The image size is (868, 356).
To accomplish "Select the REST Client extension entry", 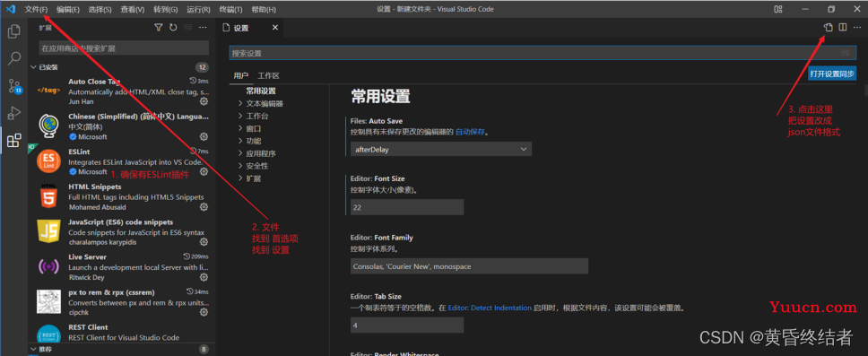I will tap(122, 332).
